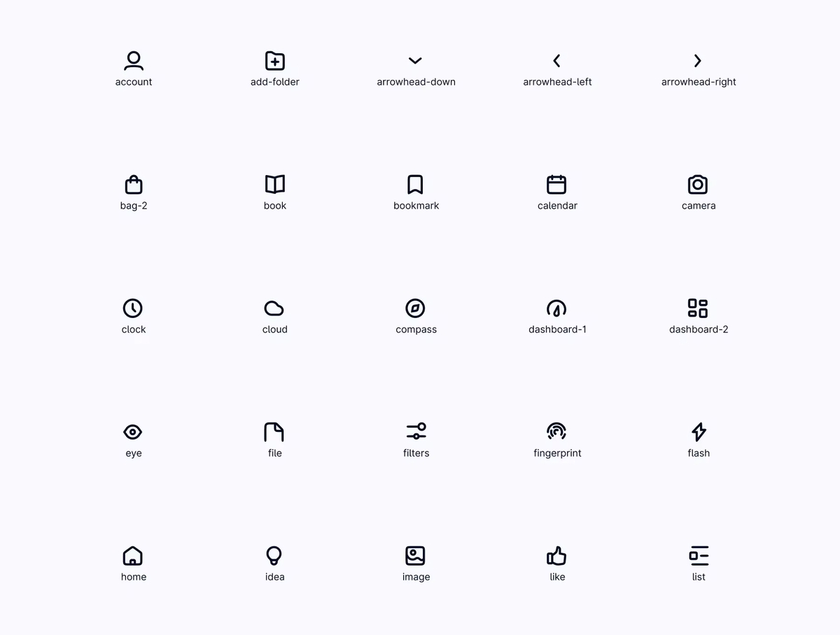Image resolution: width=840 pixels, height=635 pixels.
Task: Select the arrowhead-left chevron icon
Action: 556,61
